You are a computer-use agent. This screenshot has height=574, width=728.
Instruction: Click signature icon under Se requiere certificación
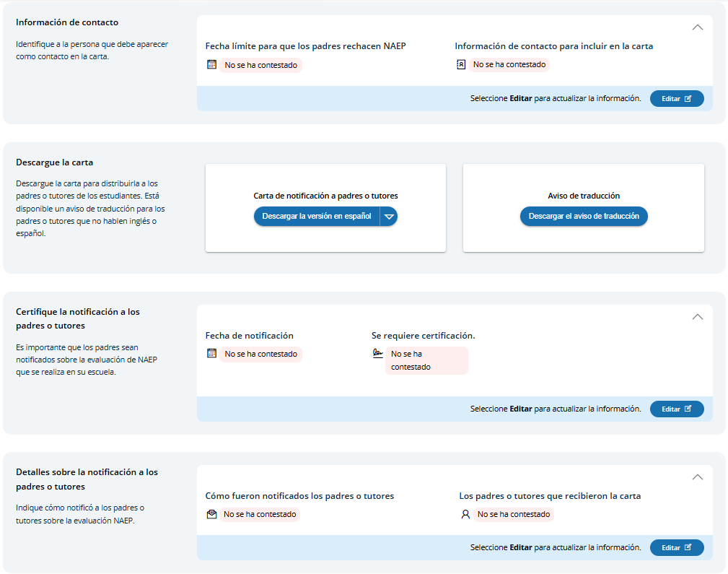[377, 354]
